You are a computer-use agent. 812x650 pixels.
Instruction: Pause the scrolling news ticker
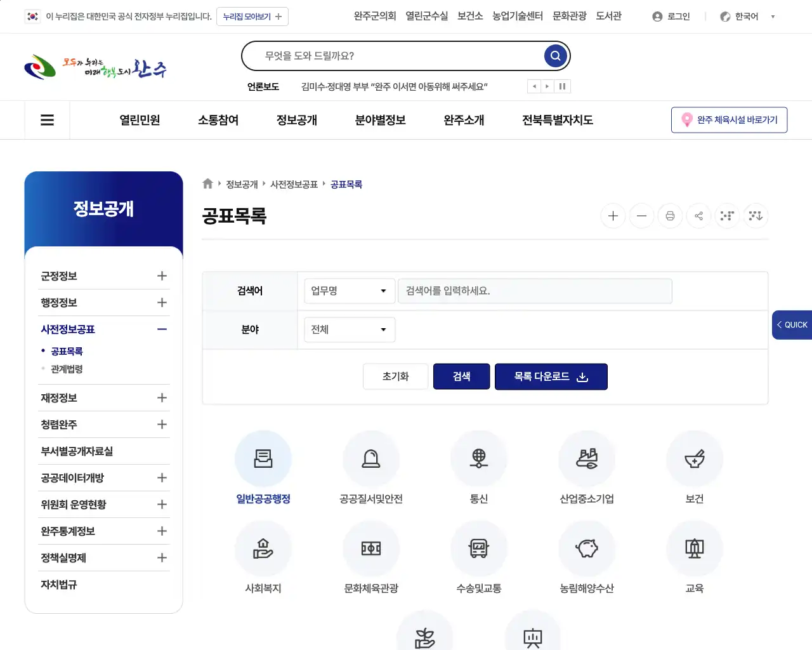coord(562,86)
